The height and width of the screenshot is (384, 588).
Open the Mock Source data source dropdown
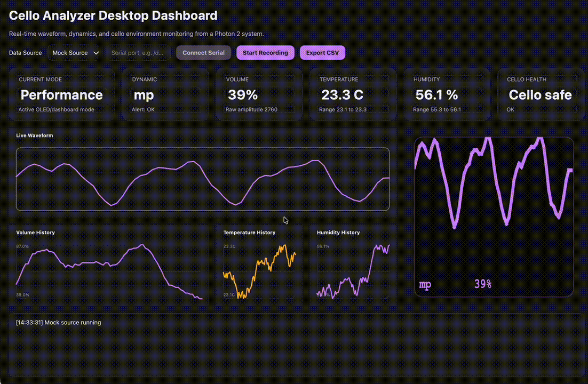click(75, 53)
